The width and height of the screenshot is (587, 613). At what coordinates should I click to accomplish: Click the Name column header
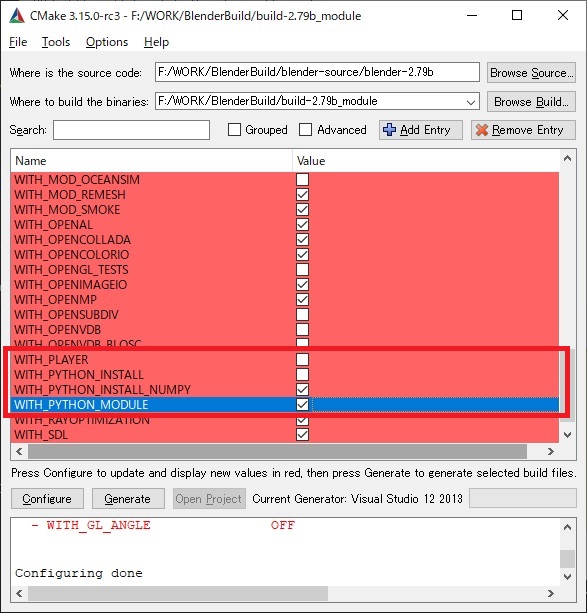coord(151,161)
